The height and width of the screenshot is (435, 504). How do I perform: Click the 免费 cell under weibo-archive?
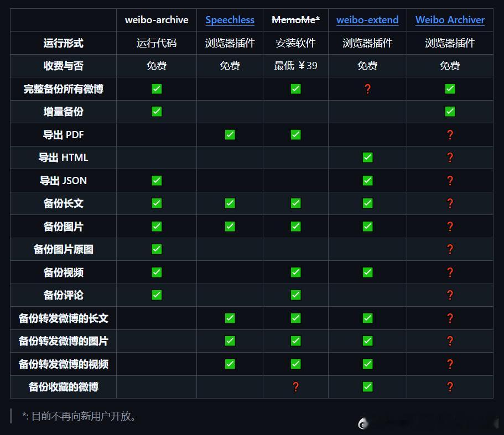[x=157, y=66]
